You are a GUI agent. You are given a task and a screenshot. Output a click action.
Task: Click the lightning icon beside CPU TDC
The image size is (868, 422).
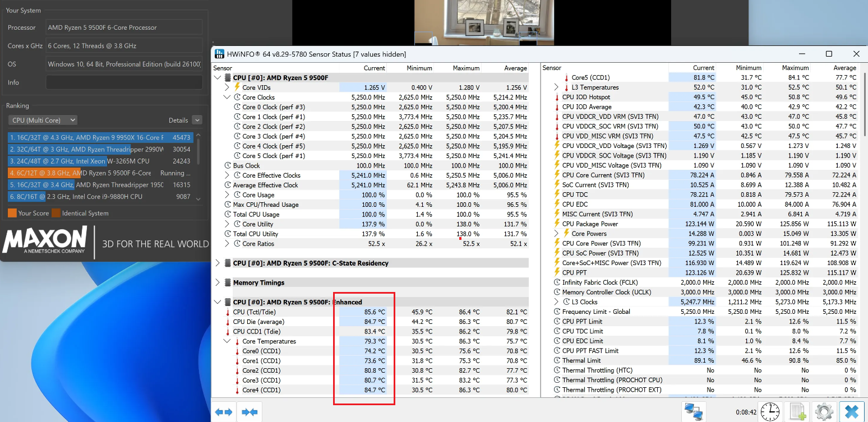557,194
